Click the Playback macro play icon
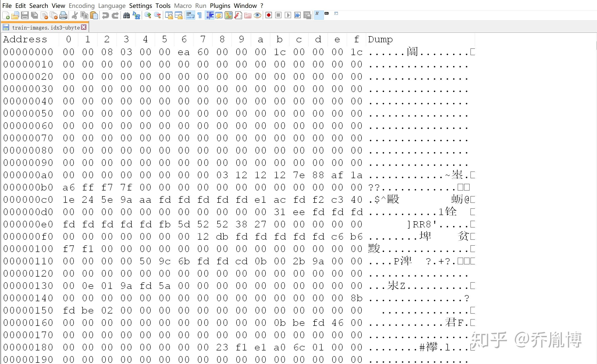This screenshot has height=364, width=597. click(x=288, y=16)
